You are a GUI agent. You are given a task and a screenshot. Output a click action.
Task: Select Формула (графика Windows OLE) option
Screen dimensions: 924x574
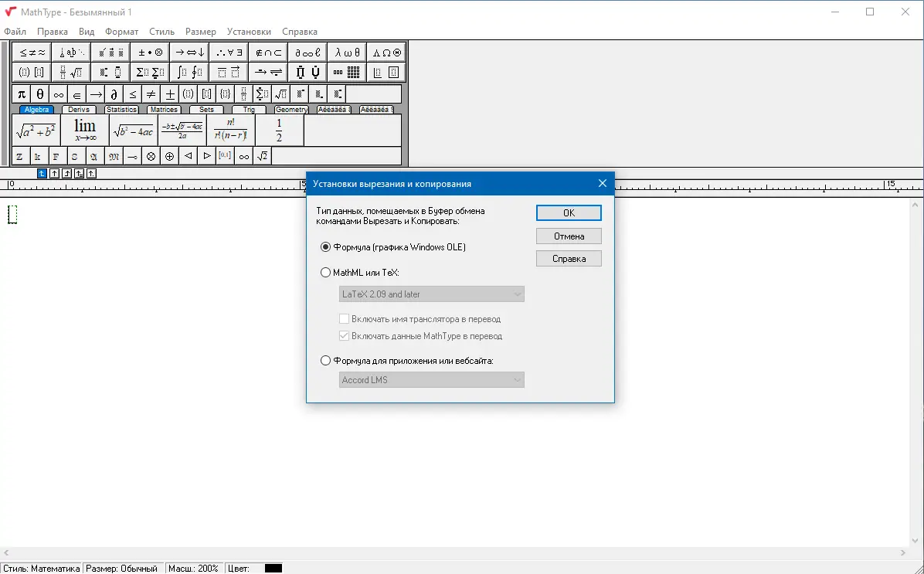(x=393, y=247)
